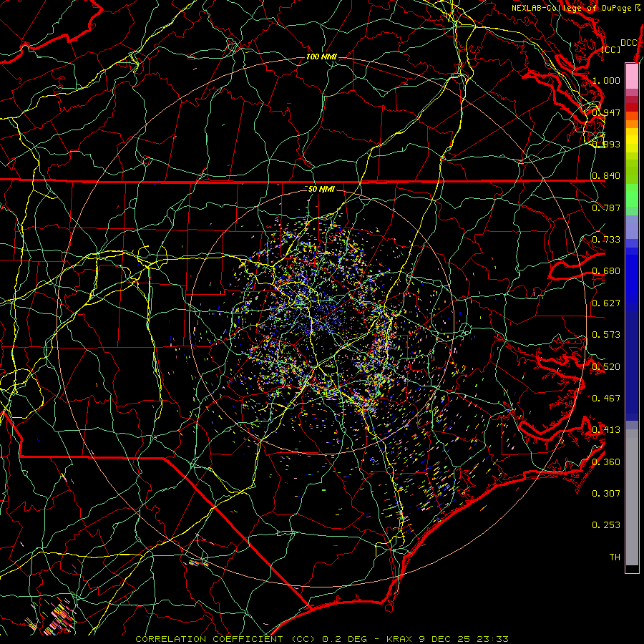The width and height of the screenshot is (644, 644).
Task: Click the 0.467 scale value
Action: 606,399
